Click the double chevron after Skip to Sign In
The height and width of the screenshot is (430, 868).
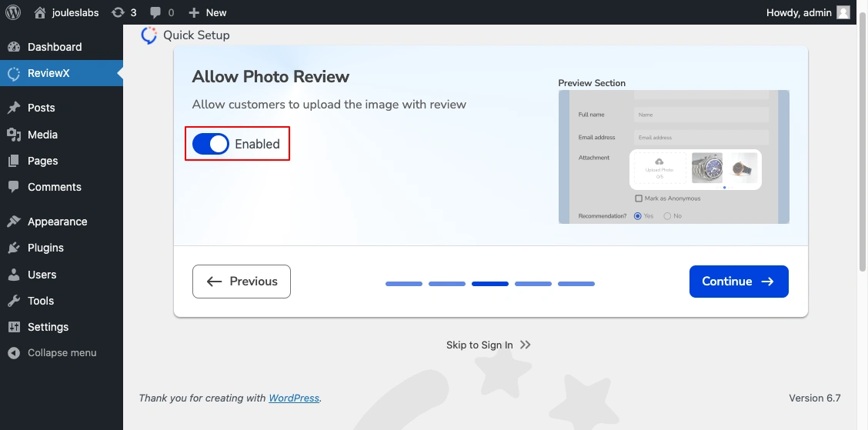coord(526,345)
